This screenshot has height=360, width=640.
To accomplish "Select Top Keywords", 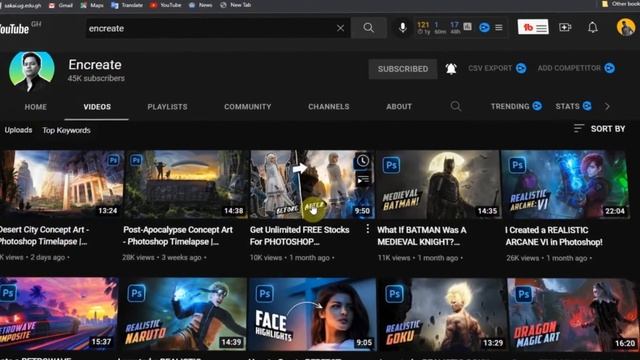I will pyautogui.click(x=67, y=131).
